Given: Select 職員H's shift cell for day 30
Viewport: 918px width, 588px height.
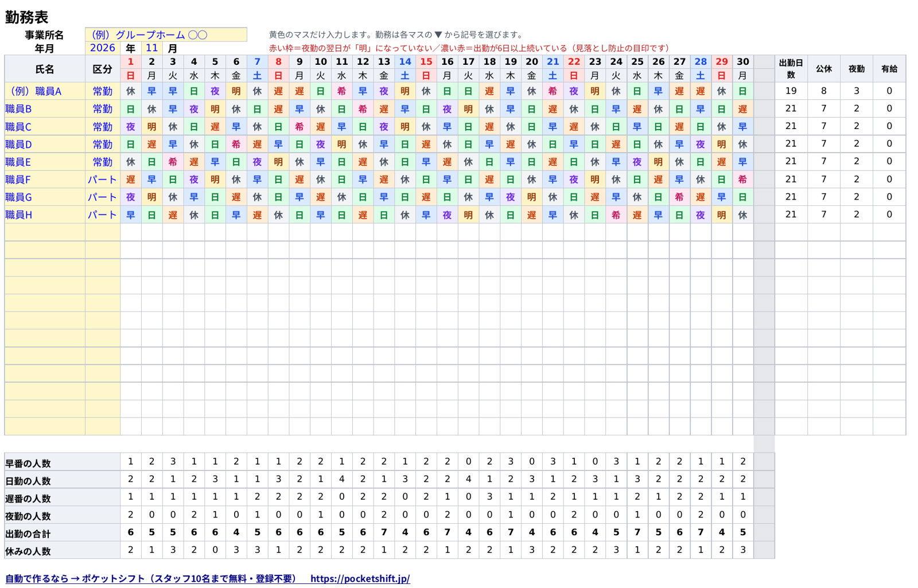Looking at the screenshot, I should coord(742,215).
